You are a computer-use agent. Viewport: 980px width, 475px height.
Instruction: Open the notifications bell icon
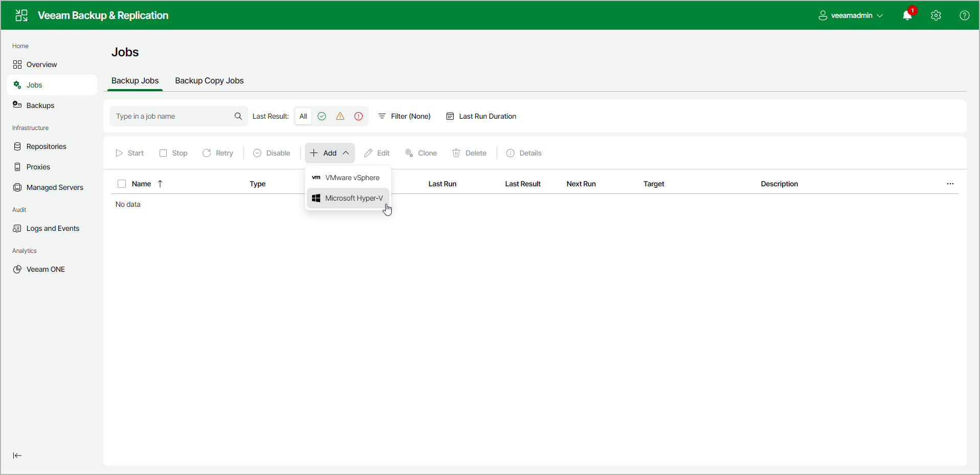[907, 15]
